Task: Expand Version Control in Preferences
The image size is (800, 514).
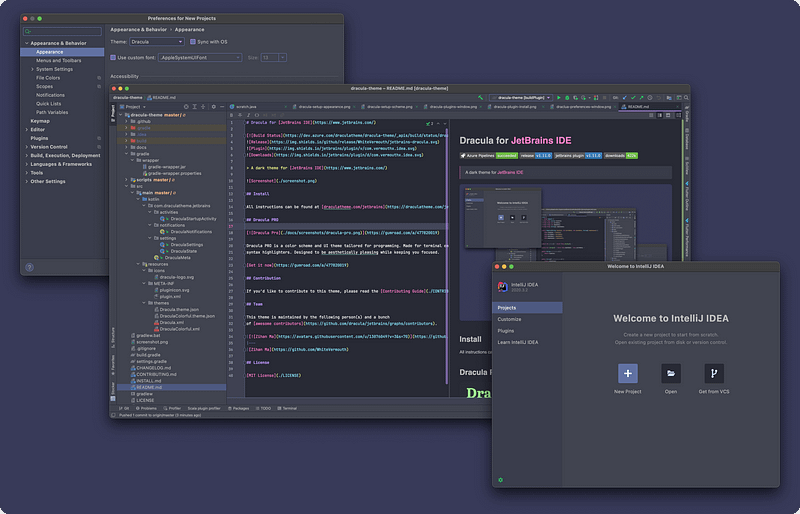Action: [27, 147]
